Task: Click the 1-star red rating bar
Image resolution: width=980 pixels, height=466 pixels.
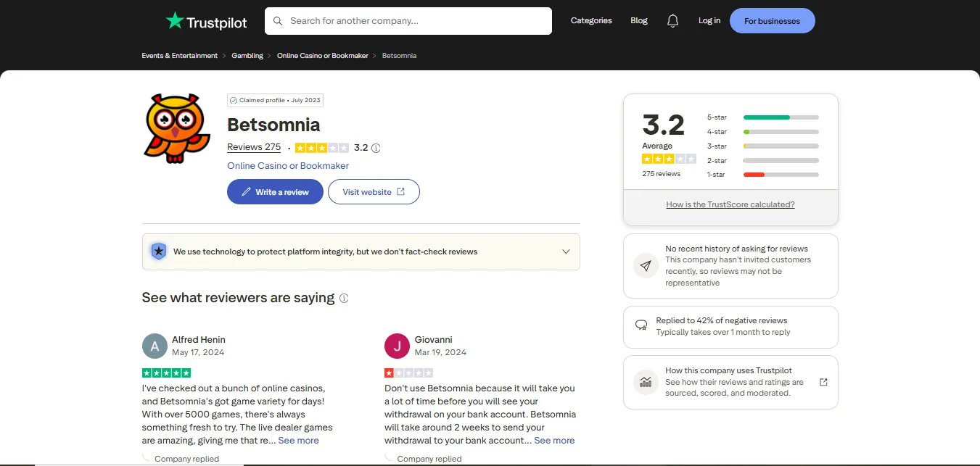Action: [x=781, y=175]
